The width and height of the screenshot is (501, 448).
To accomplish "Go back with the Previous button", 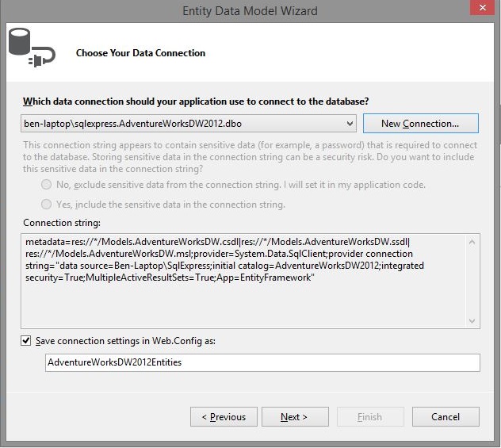I will coord(224,417).
